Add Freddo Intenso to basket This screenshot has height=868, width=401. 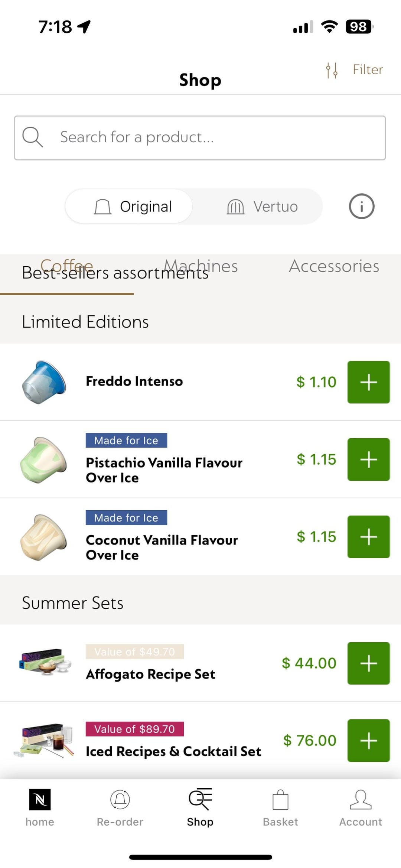pos(368,382)
